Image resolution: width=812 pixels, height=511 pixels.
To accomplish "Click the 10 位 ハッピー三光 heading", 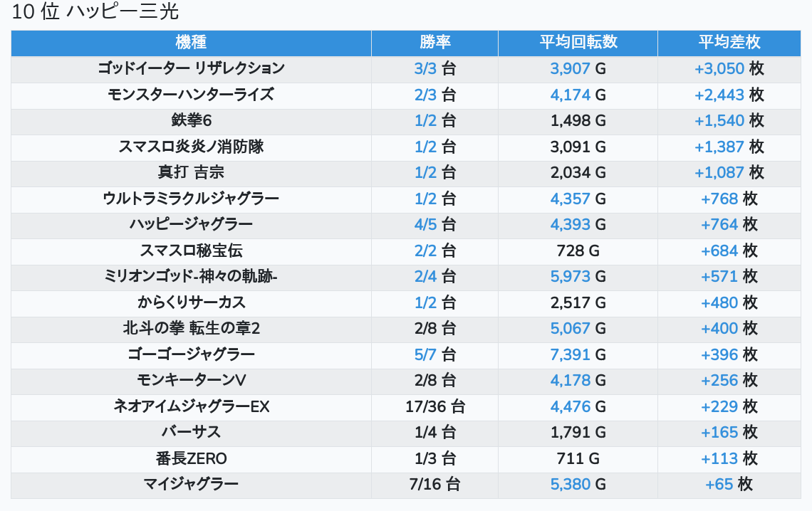I will (x=95, y=12).
